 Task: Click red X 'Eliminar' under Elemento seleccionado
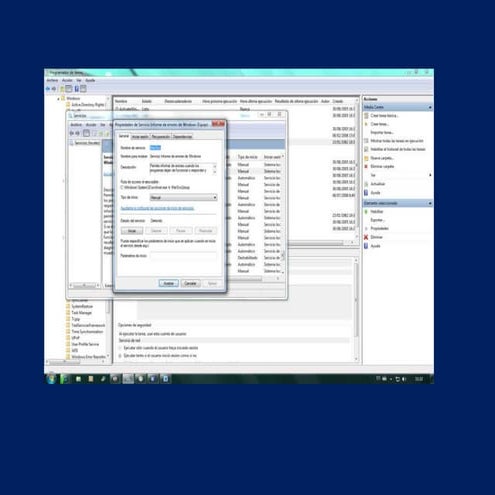[x=366, y=237]
